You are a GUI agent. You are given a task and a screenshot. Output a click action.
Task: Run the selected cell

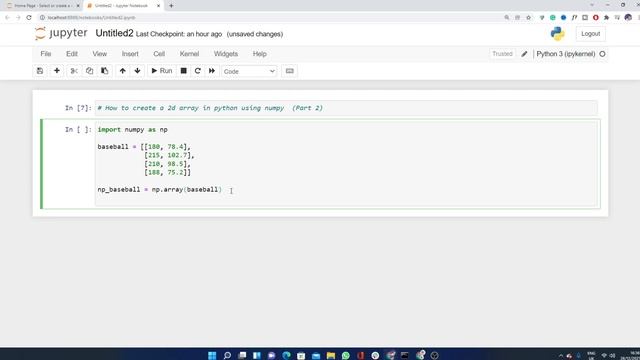[162, 71]
